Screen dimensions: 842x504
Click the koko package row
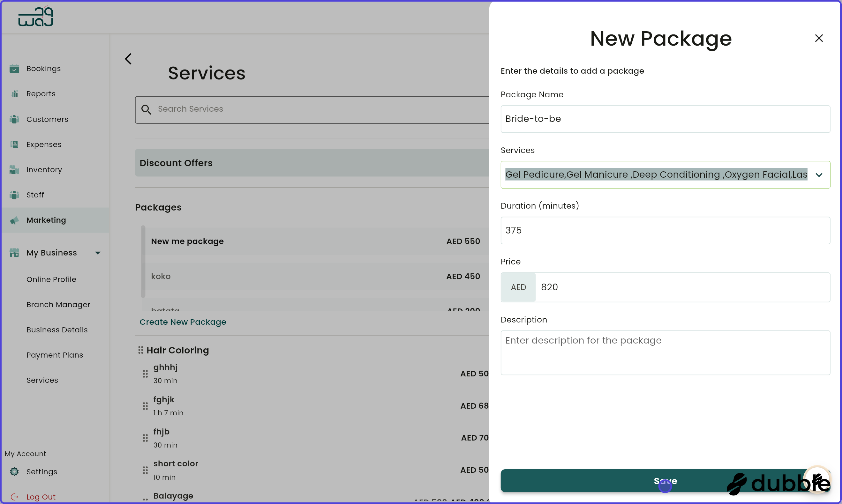pyautogui.click(x=161, y=276)
